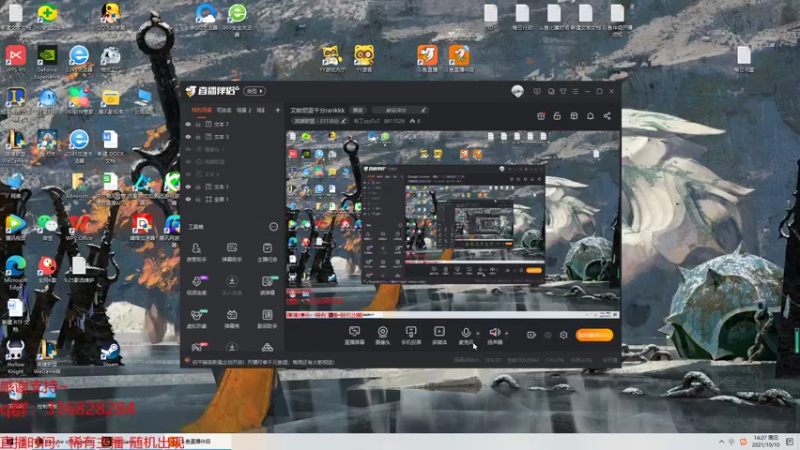Click the modify button beside room title

(358, 110)
